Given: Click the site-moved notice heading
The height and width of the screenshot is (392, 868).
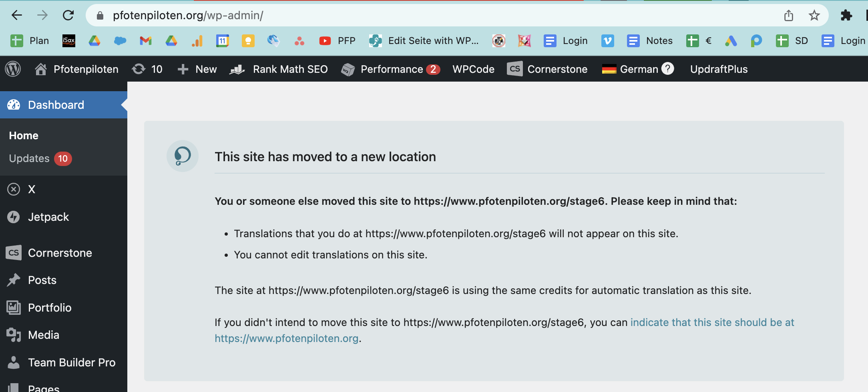Looking at the screenshot, I should click(325, 157).
